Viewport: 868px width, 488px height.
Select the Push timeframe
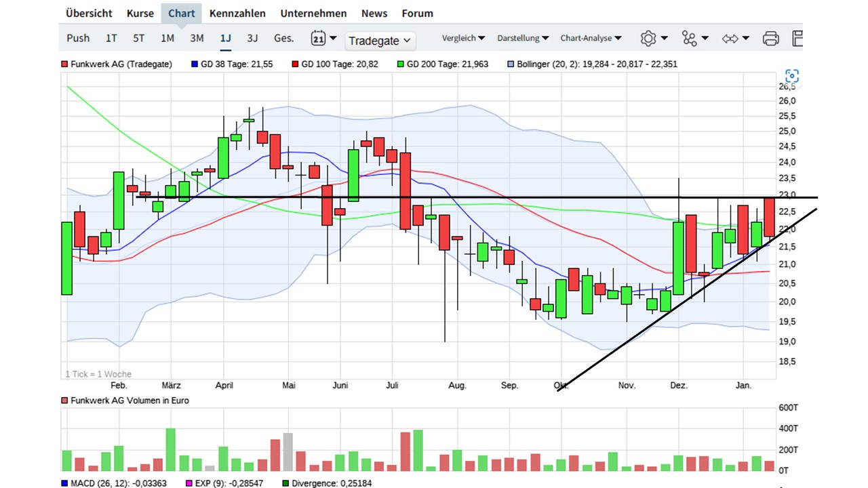tap(78, 38)
